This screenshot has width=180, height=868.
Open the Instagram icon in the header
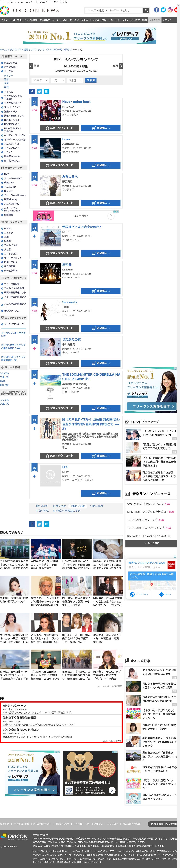pos(170,10)
